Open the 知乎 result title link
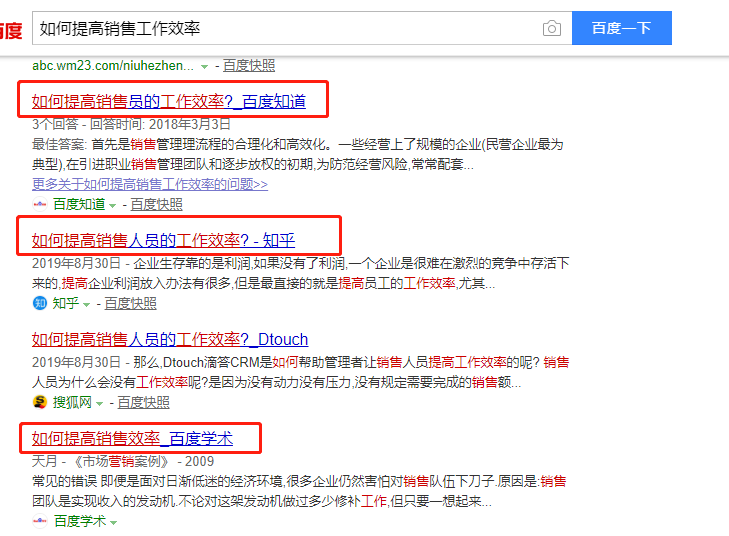 tap(163, 240)
